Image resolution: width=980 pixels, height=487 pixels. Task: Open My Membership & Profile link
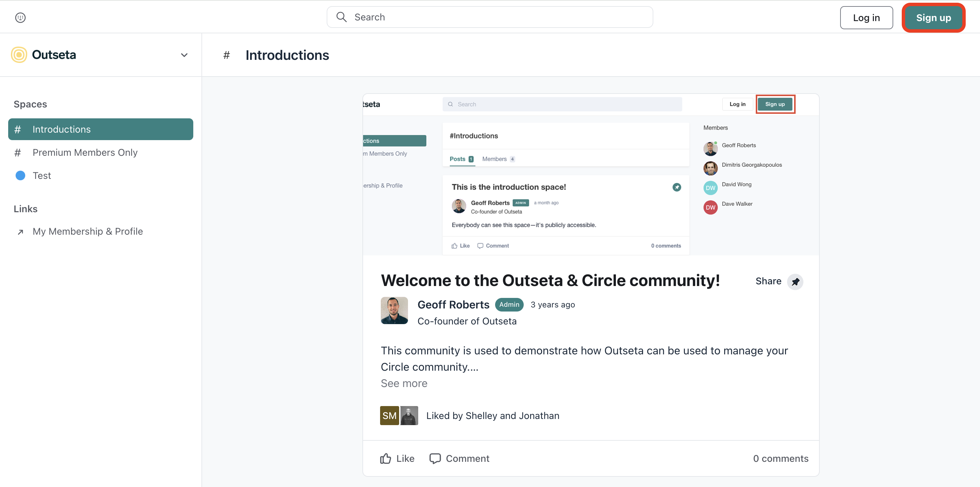point(87,231)
